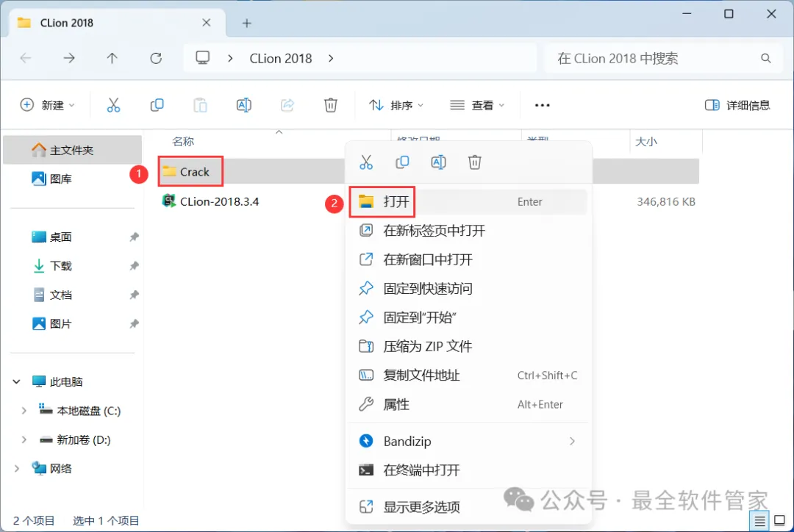Unpin 文档 using its pin icon
Screen dimensions: 794x532
click(134, 295)
